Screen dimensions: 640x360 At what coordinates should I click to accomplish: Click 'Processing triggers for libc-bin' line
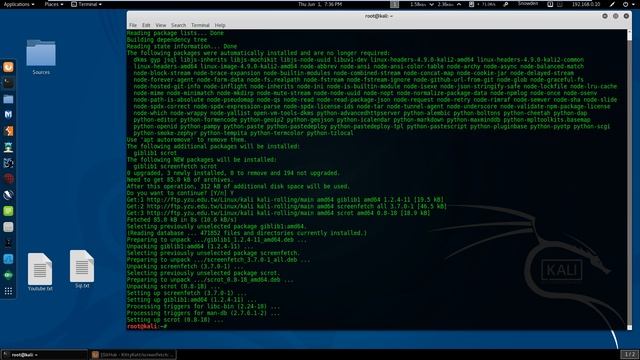click(x=203, y=307)
